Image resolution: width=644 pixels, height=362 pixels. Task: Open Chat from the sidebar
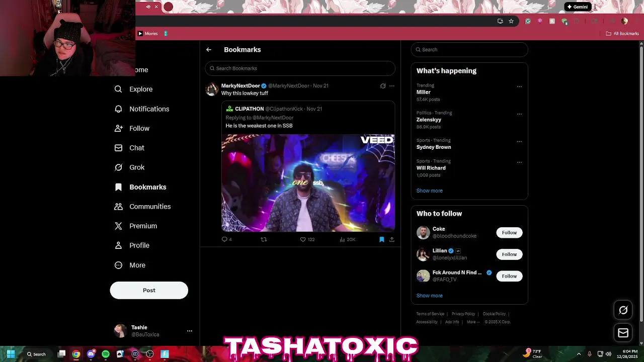click(x=130, y=148)
